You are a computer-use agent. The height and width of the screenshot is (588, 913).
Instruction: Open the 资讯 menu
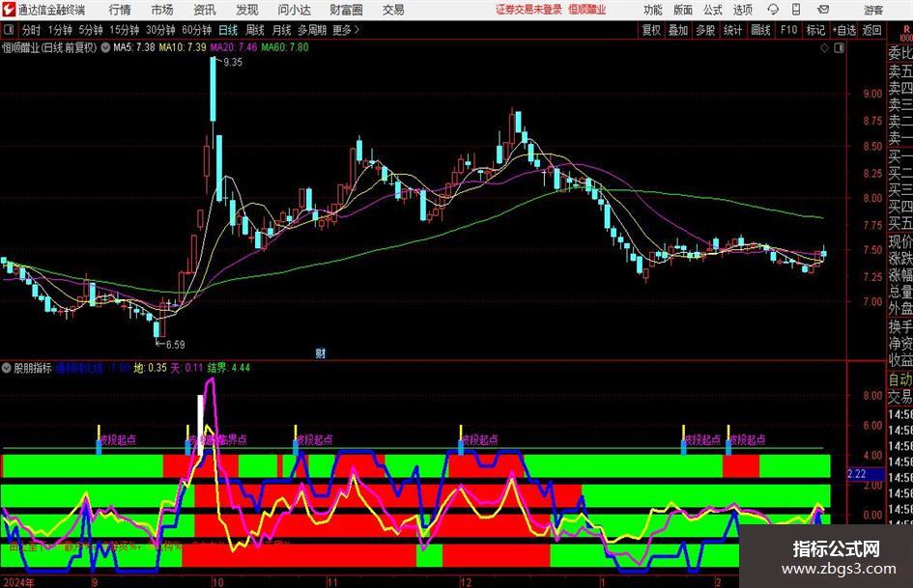tap(205, 10)
